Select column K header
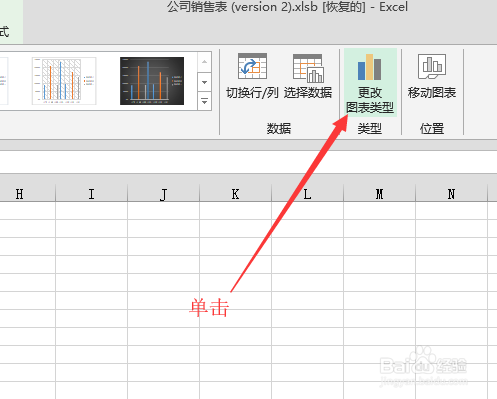Viewport: 497px width, 399px height. pos(235,194)
